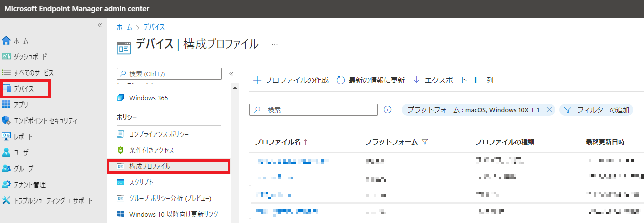The height and width of the screenshot is (223, 644).
Task: Click the ホーム house icon
Action: (x=6, y=41)
